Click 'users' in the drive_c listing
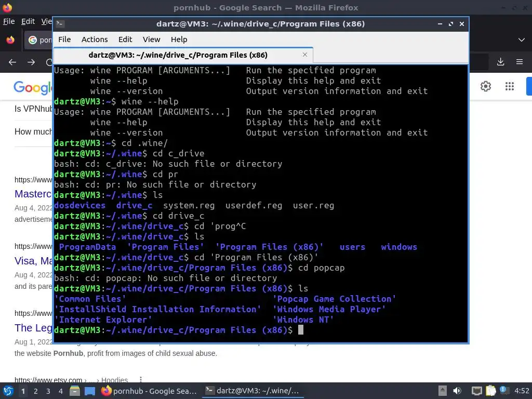The width and height of the screenshot is (532, 399). [x=353, y=247]
